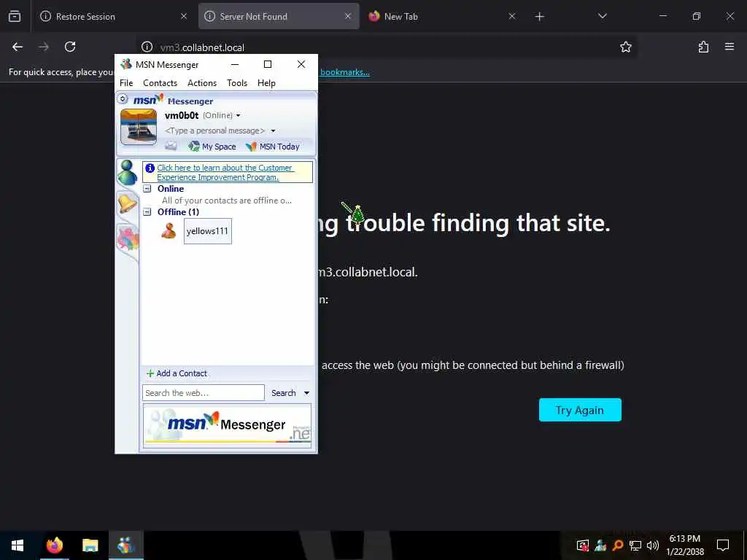Open the File menu in MSN Messenger
Screen dimensions: 747x560
[126, 83]
